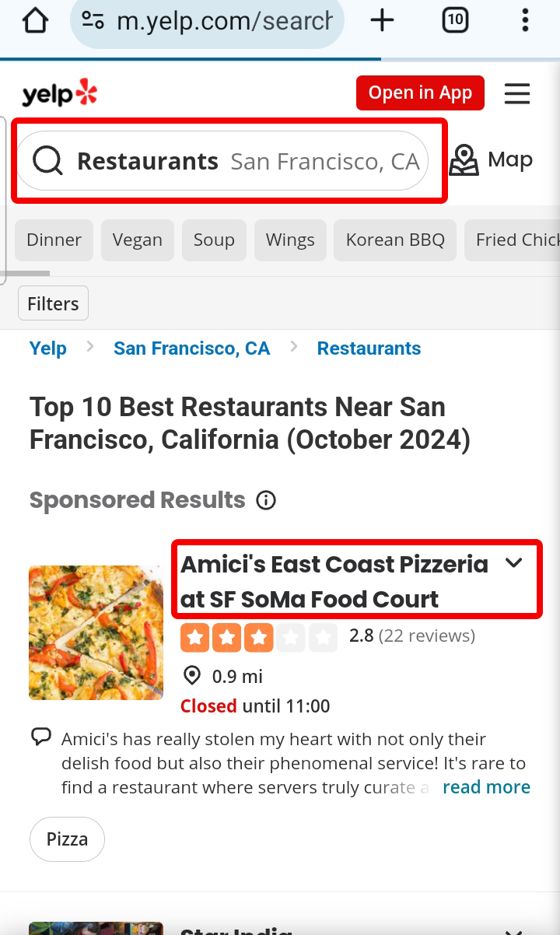The width and height of the screenshot is (560, 935).
Task: Open the Filters options
Action: 53,303
